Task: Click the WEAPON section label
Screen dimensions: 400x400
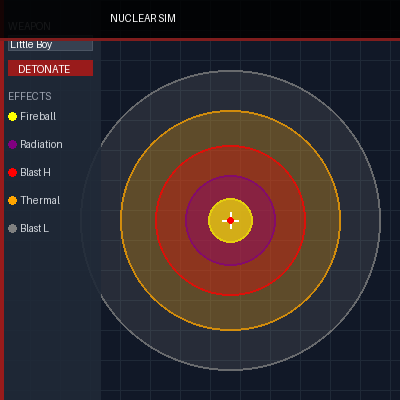Action: coord(29,26)
